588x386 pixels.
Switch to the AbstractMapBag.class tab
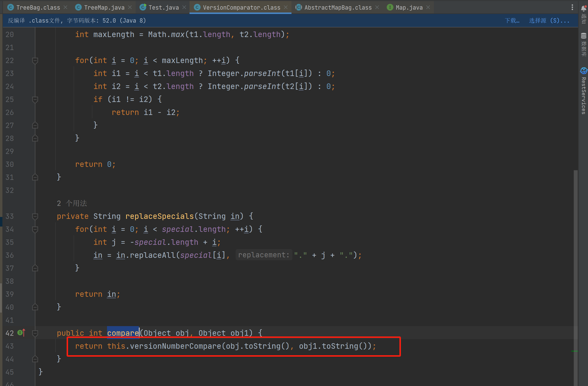pyautogui.click(x=337, y=7)
